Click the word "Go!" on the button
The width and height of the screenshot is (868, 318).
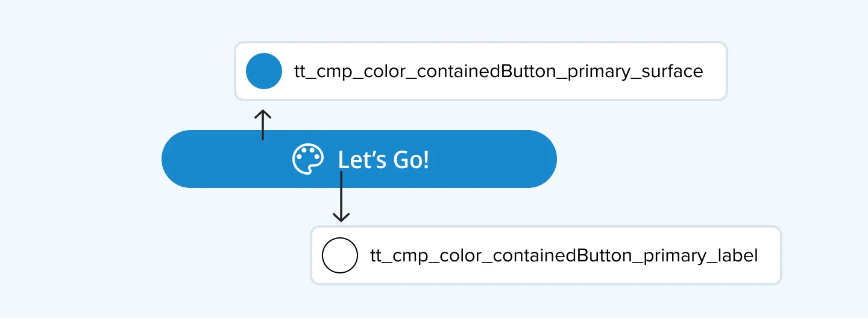[x=411, y=160]
